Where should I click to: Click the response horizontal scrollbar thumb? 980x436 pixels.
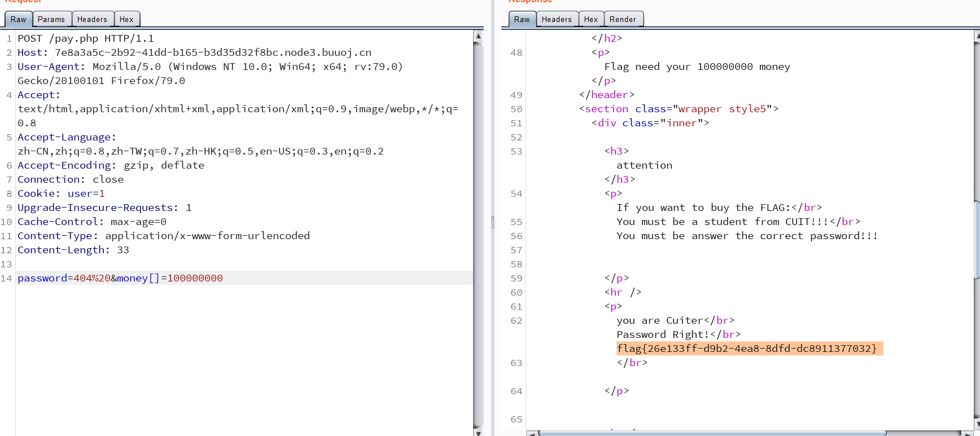point(711,433)
